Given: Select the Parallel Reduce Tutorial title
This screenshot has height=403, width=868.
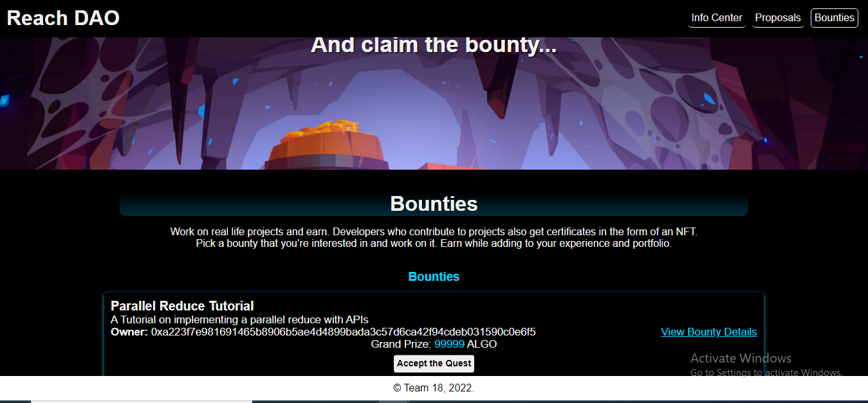Looking at the screenshot, I should (x=182, y=306).
